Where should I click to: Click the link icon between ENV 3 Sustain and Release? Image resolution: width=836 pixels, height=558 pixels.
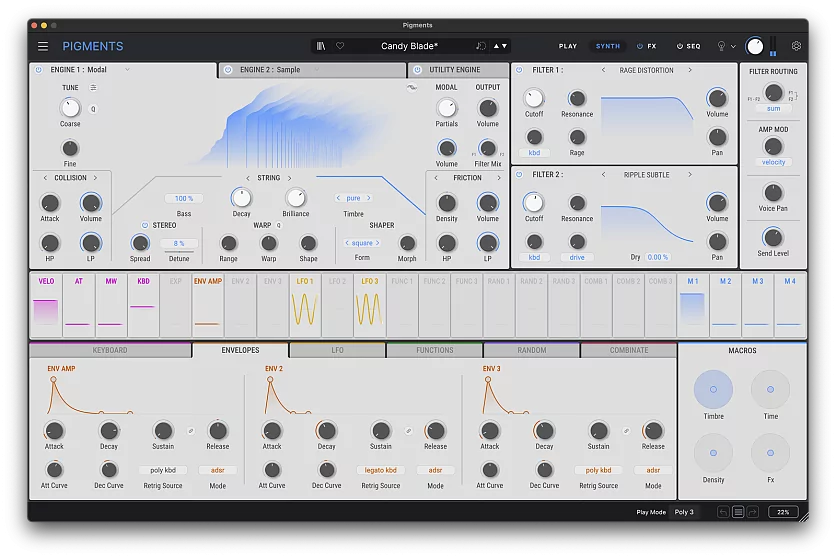pyautogui.click(x=626, y=431)
